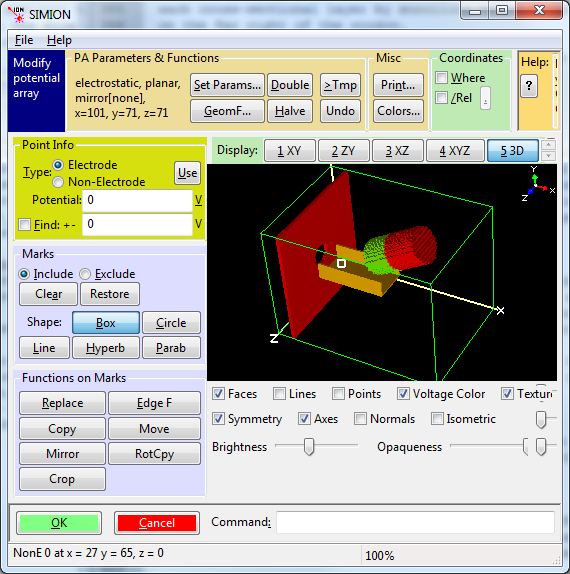Toggle Voltage Color checkbox

403,394
